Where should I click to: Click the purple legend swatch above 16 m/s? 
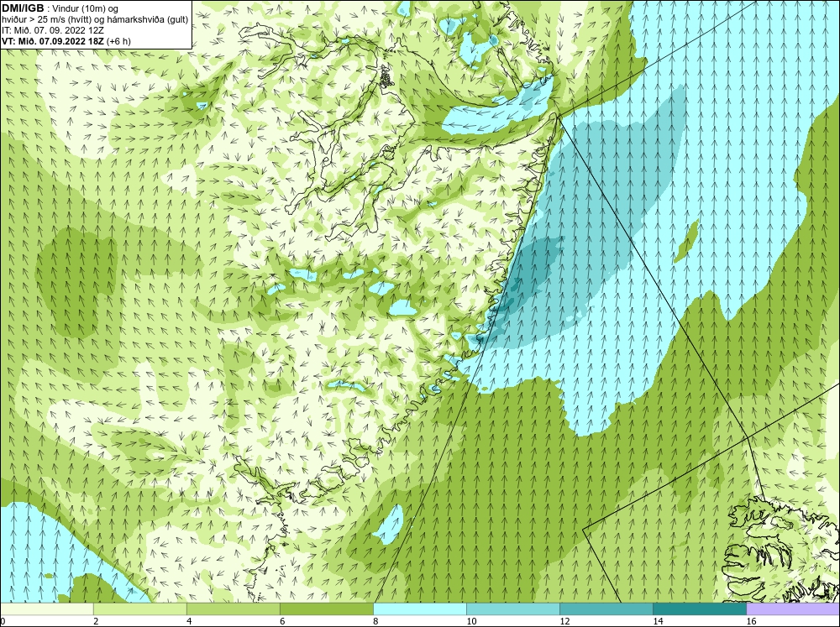pyautogui.click(x=793, y=609)
